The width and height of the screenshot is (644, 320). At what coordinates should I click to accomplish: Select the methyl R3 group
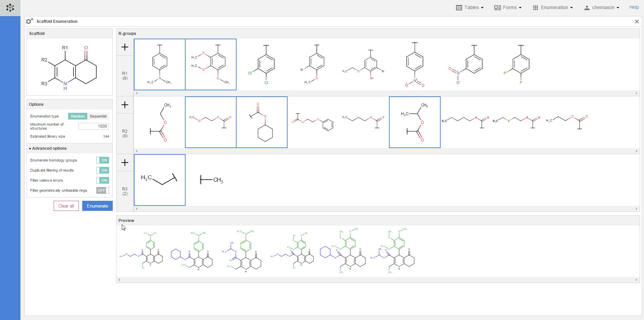point(211,180)
